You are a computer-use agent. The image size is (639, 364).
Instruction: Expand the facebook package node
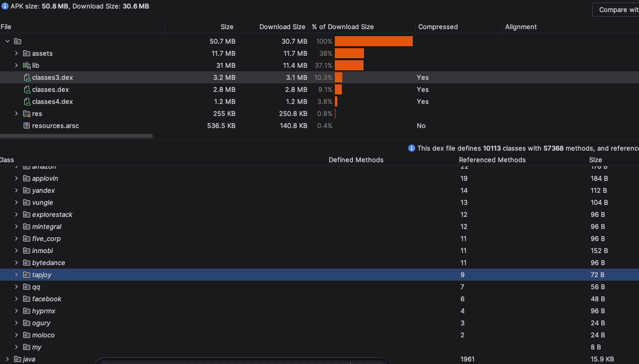[x=17, y=299]
